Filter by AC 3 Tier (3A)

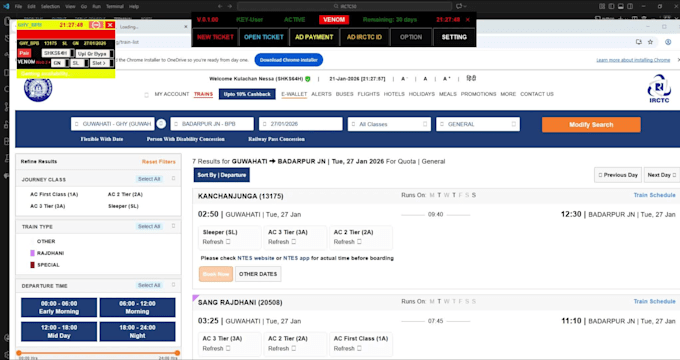[48, 206]
